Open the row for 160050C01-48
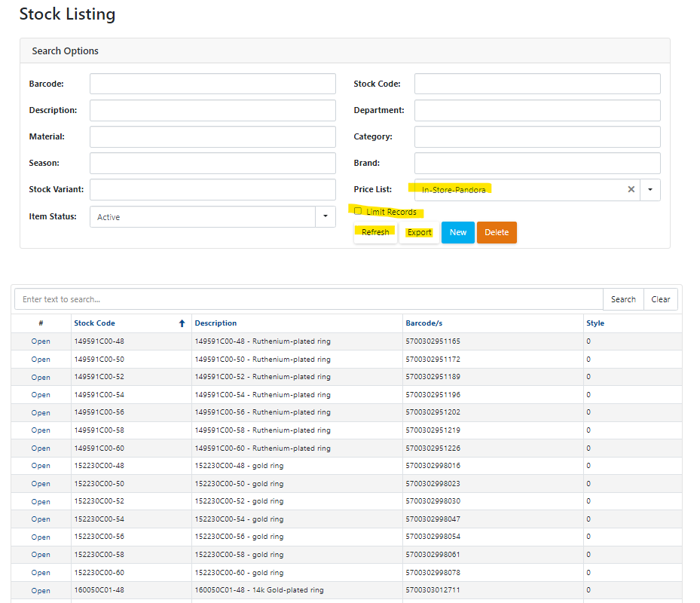Image resolution: width=700 pixels, height=603 pixels. (x=41, y=590)
